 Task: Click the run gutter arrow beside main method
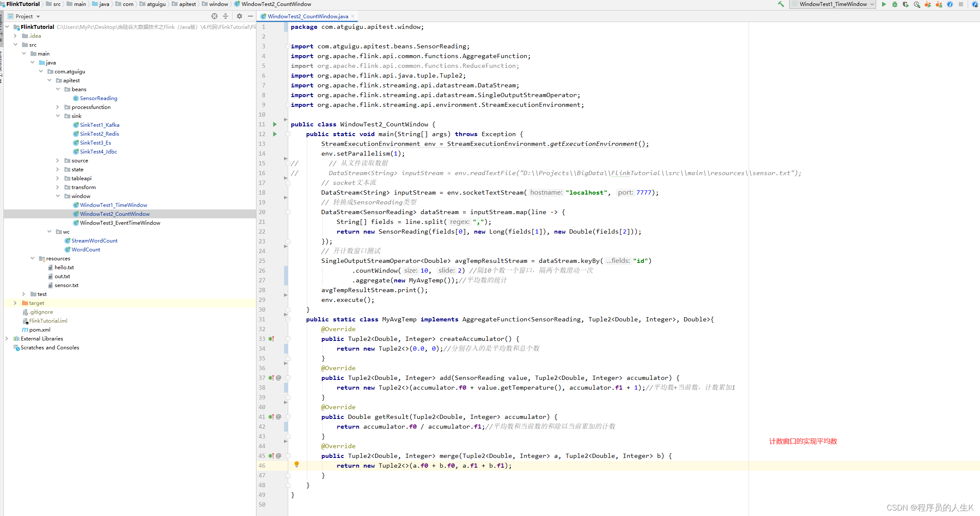click(275, 134)
